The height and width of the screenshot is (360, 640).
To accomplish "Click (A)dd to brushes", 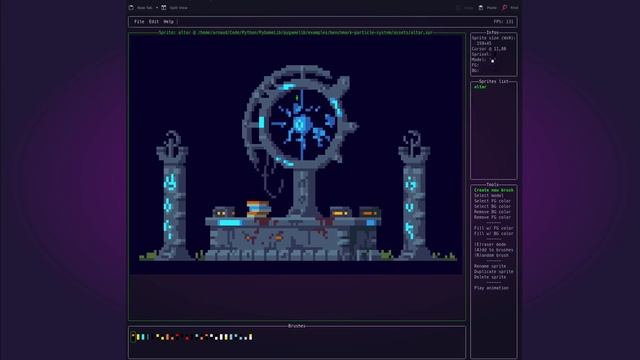I will click(x=493, y=250).
